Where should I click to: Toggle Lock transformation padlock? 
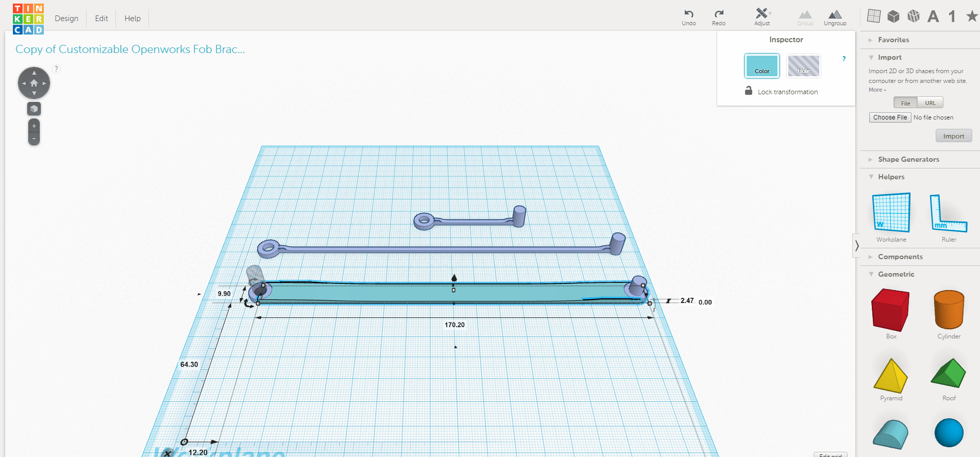point(749,91)
